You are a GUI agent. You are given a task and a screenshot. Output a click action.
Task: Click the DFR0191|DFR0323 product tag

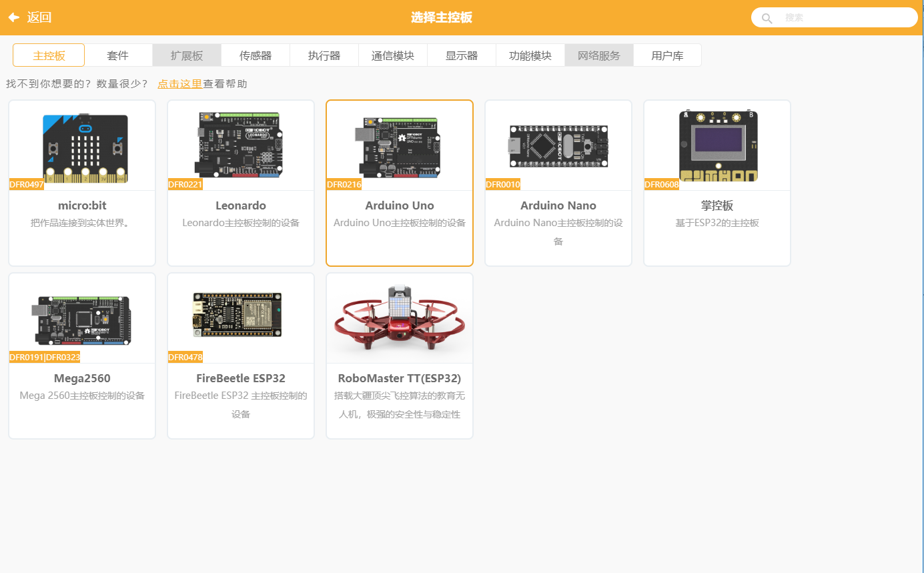point(45,358)
